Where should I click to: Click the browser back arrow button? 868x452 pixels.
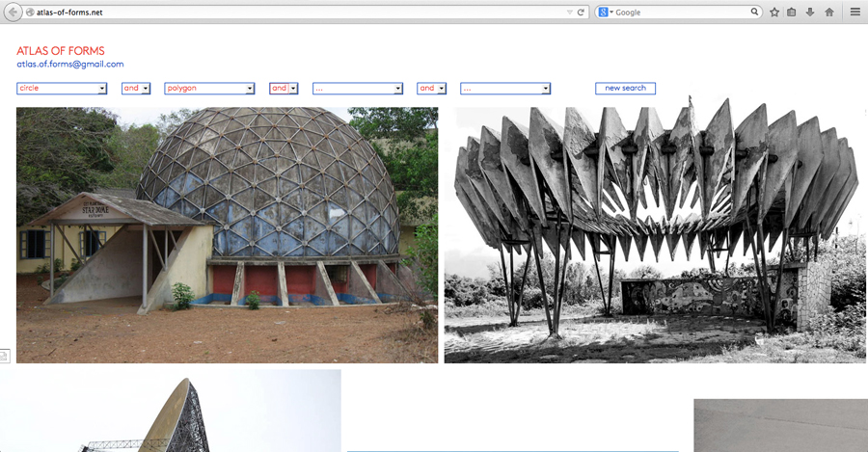[x=13, y=13]
